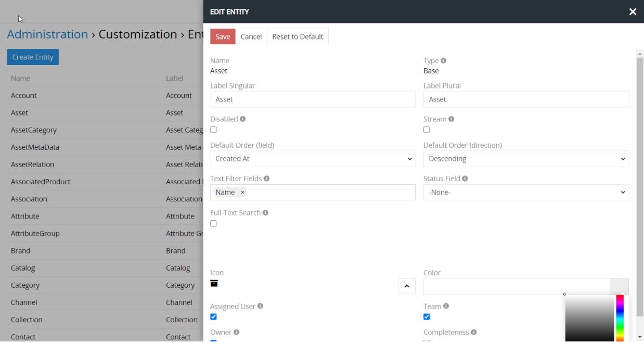
Task: Click the info icon beside Stream label
Action: click(451, 119)
